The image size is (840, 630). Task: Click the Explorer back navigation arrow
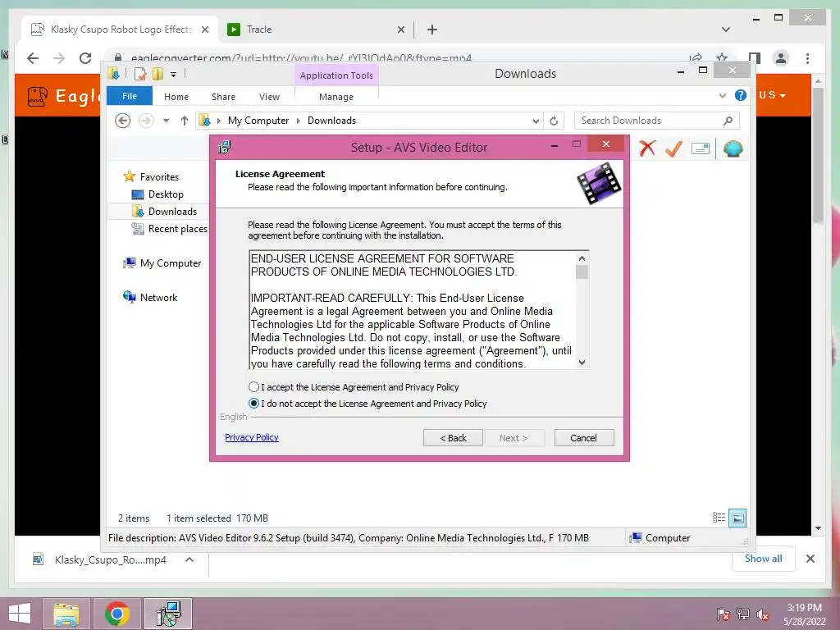coord(123,121)
